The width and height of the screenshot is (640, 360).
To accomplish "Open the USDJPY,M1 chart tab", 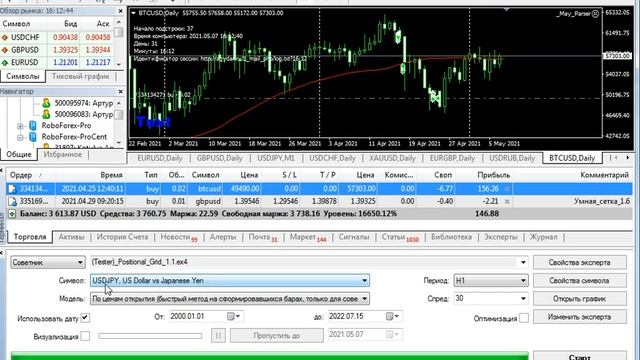I will pyautogui.click(x=276, y=158).
